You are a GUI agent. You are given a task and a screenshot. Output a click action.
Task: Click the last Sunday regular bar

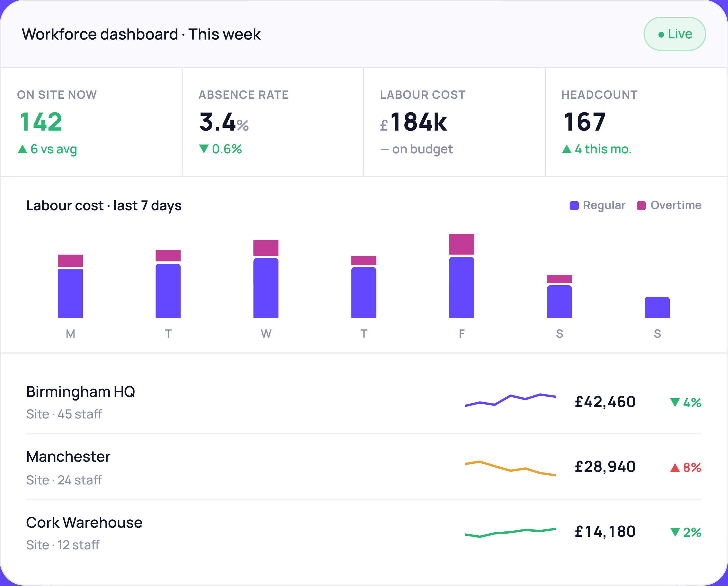[657, 307]
